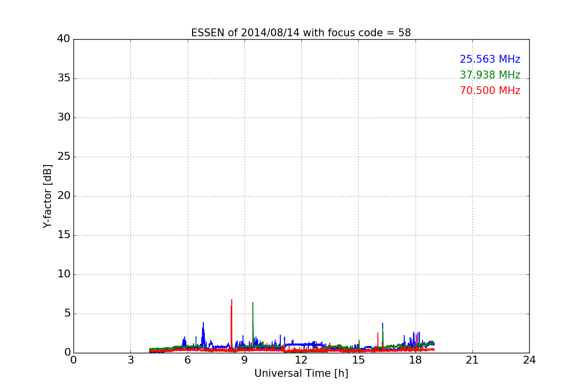The image size is (588, 392).
Task: Click the y-axis tick label '25'
Action: pyautogui.click(x=64, y=157)
